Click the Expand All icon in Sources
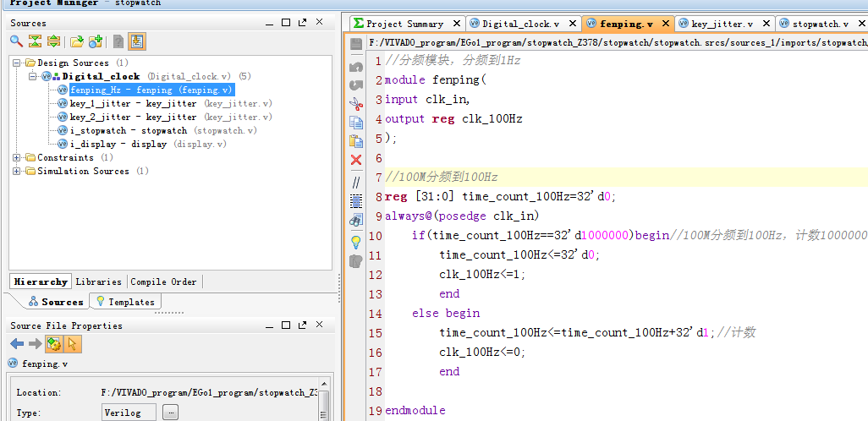Image resolution: width=868 pixels, height=421 pixels. point(53,41)
